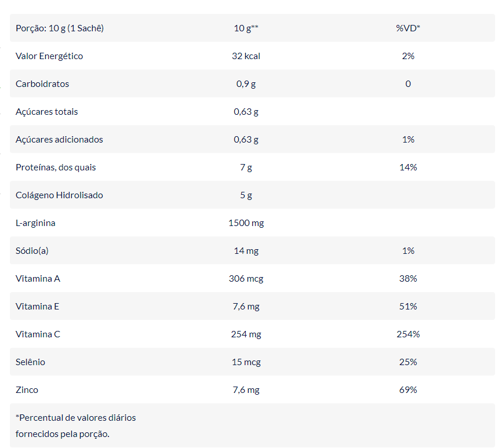Click the 14% protein daily value

point(408,167)
